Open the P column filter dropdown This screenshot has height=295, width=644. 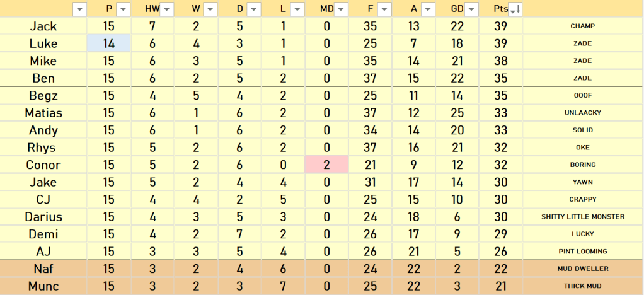coord(123,9)
